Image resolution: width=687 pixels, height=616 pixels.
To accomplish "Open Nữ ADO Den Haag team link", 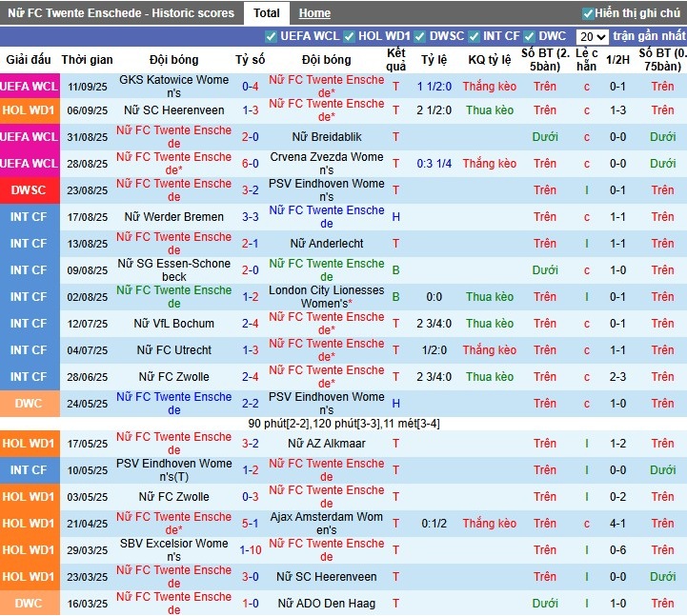I will (x=326, y=604).
